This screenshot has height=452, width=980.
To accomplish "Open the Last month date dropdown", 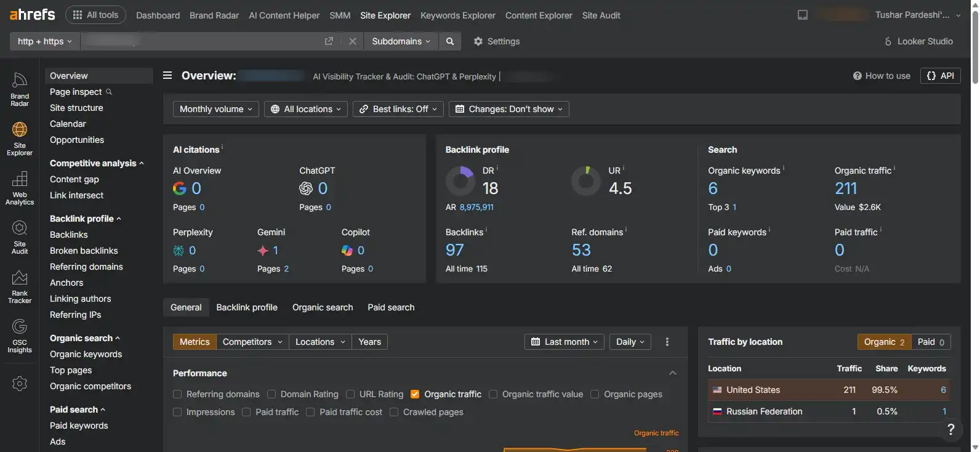I will (x=564, y=342).
